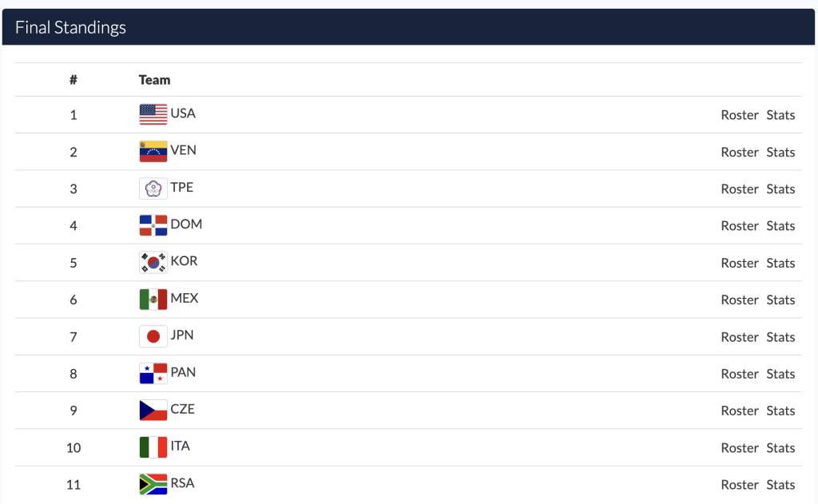Click the Czech Republic flag icon
The height and width of the screenshot is (504, 818).
pyautogui.click(x=153, y=411)
